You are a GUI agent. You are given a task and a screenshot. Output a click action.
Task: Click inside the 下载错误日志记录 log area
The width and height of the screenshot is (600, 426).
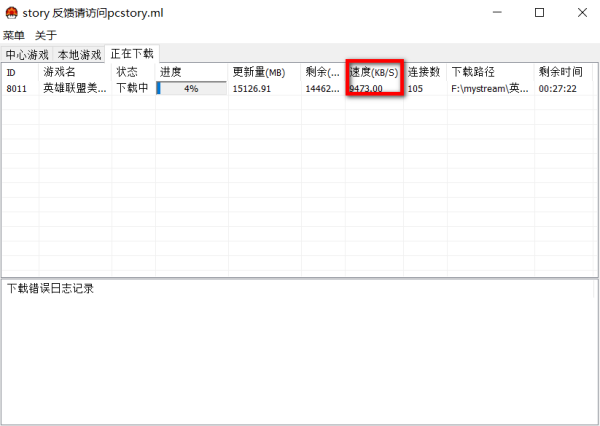tap(300, 350)
